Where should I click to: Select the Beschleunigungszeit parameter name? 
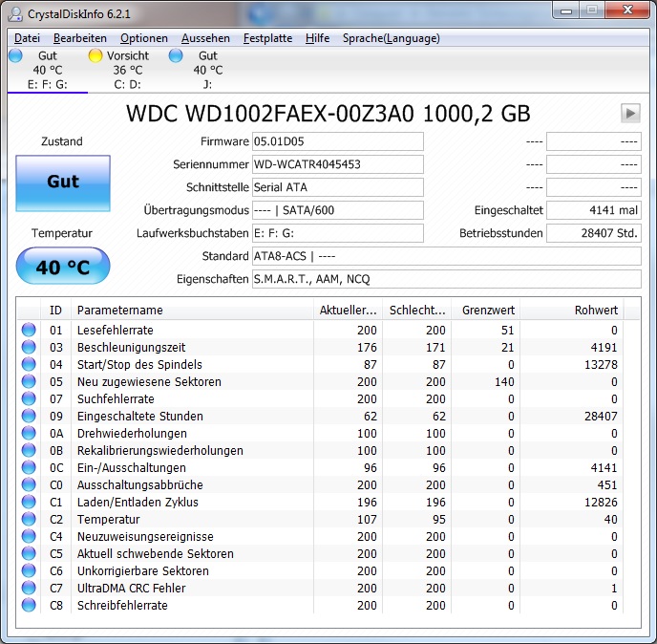131,348
